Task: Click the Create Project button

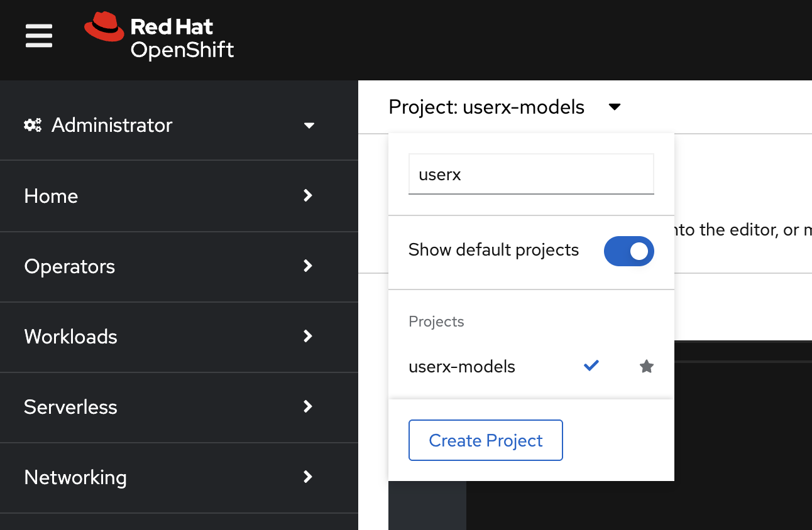Action: [x=485, y=440]
